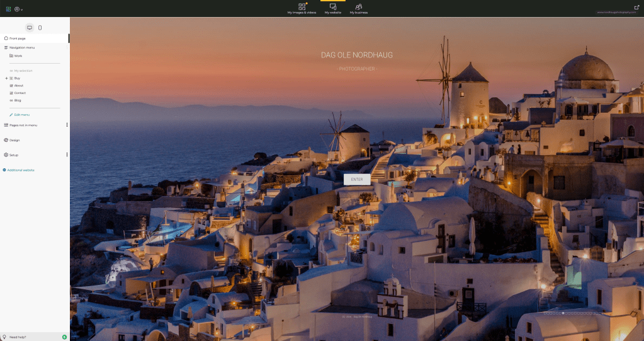644x341 pixels.
Task: Open the account profile dropdown
Action: (x=18, y=9)
